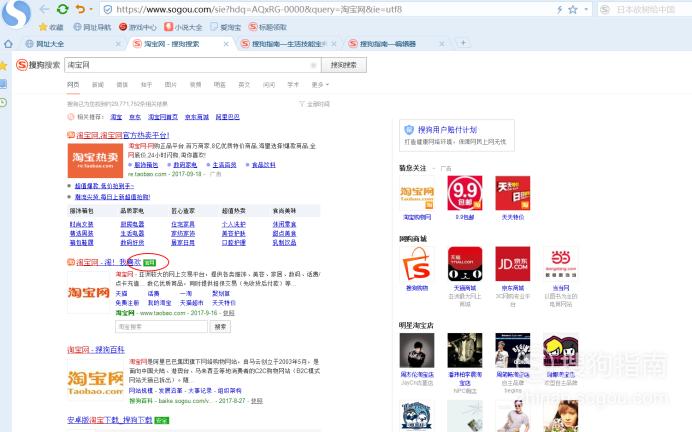Close the 网址大全 tab
Screen dimensions: 692x432
[118, 44]
